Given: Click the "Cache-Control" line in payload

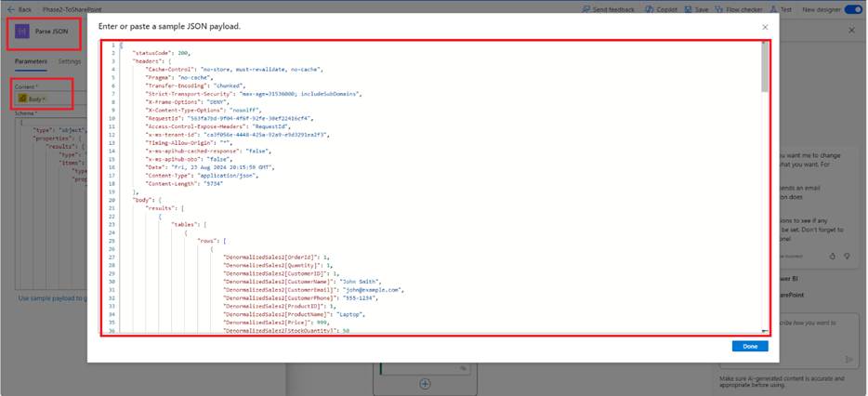Looking at the screenshot, I should (233, 69).
